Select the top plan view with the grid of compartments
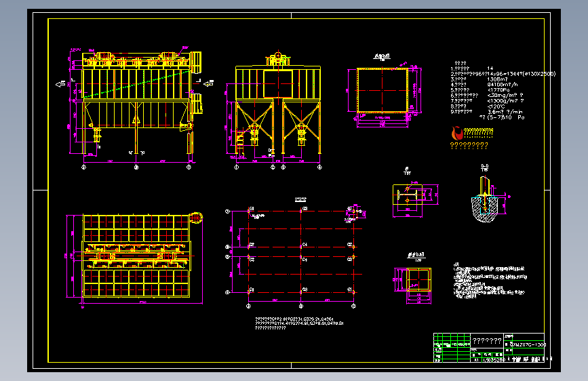The image size is (588, 381). (134, 260)
